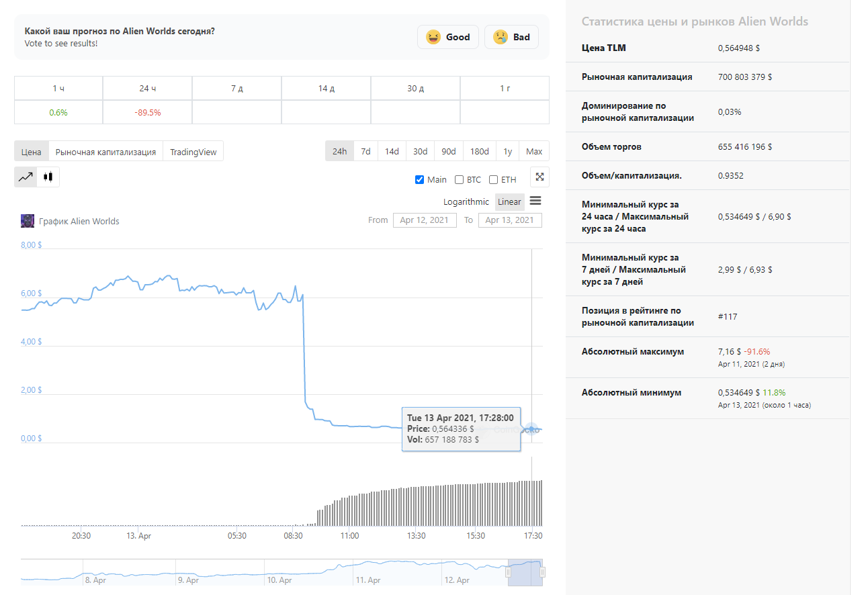Switch to Рыночная капитализация tab
Viewport: 868px width, 595px height.
click(106, 152)
